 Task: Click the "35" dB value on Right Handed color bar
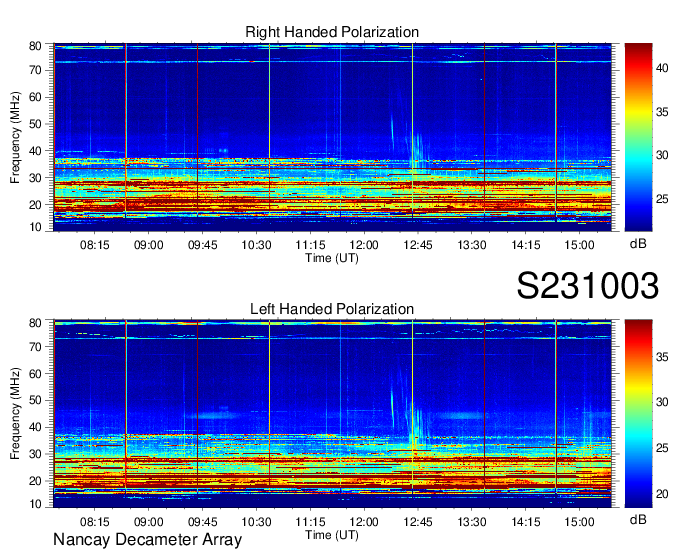click(x=662, y=112)
